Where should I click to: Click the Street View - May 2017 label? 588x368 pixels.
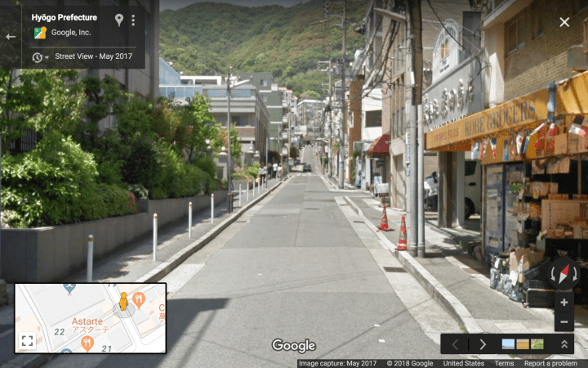click(93, 56)
